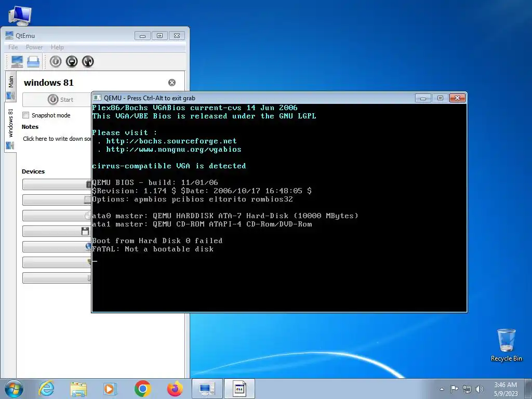Viewport: 532px width, 399px height.
Task: Minimize the QtEmu window
Action: (142, 36)
